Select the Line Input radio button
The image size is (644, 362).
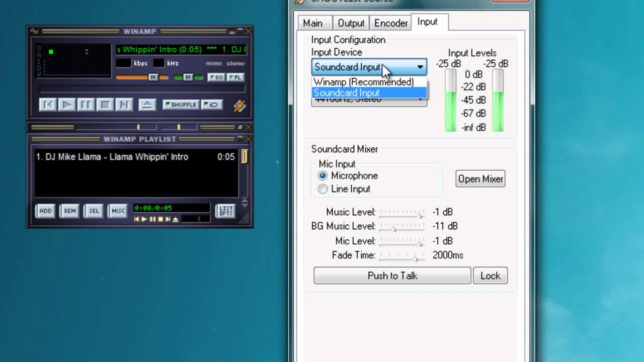pyautogui.click(x=323, y=189)
